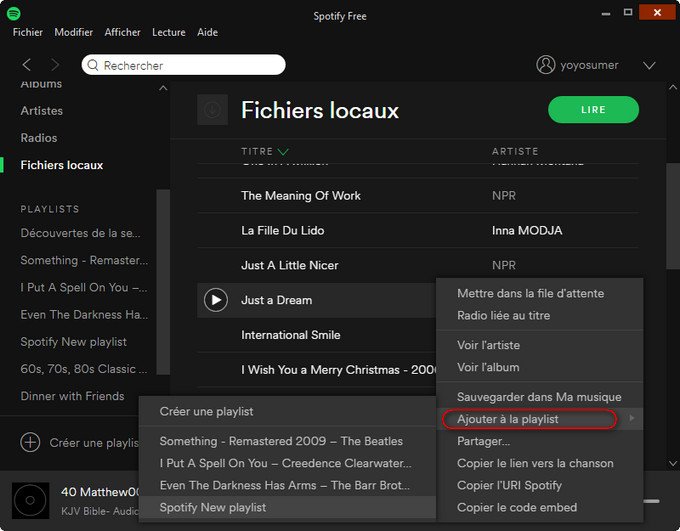Sort tracks by the TITRE column arrow

click(x=283, y=152)
